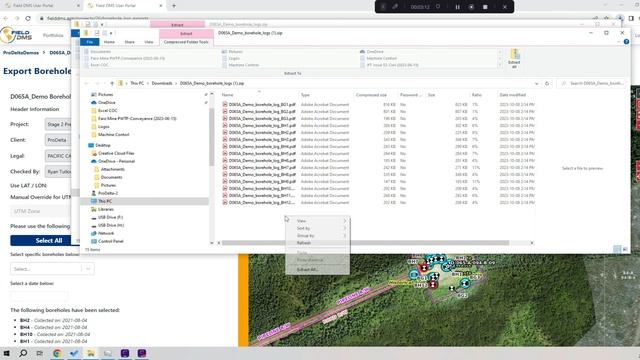Click Task View icon on taskbar

click(40, 353)
